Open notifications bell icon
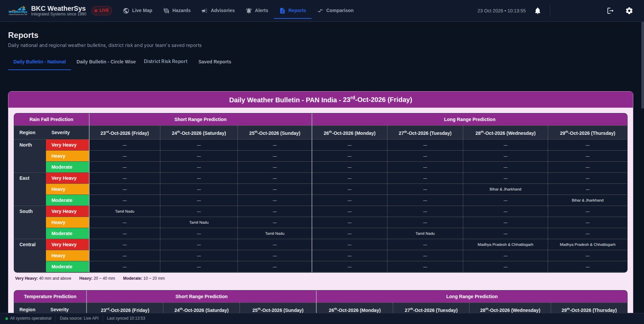 coord(537,11)
